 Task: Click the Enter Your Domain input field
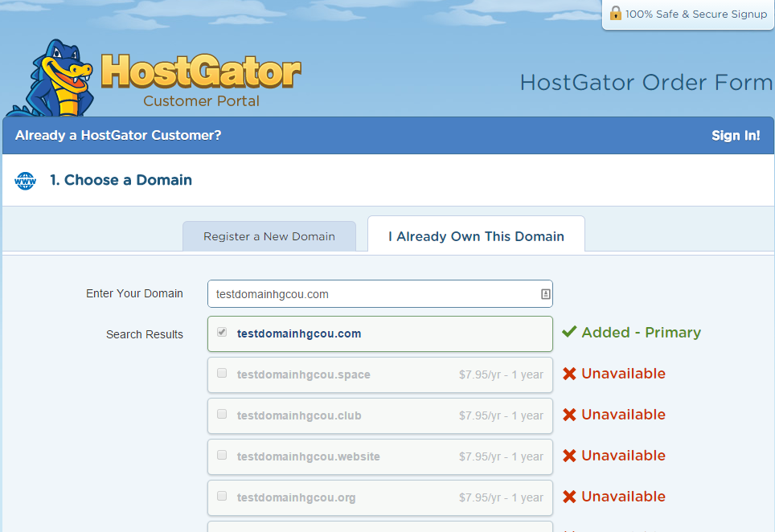(380, 294)
